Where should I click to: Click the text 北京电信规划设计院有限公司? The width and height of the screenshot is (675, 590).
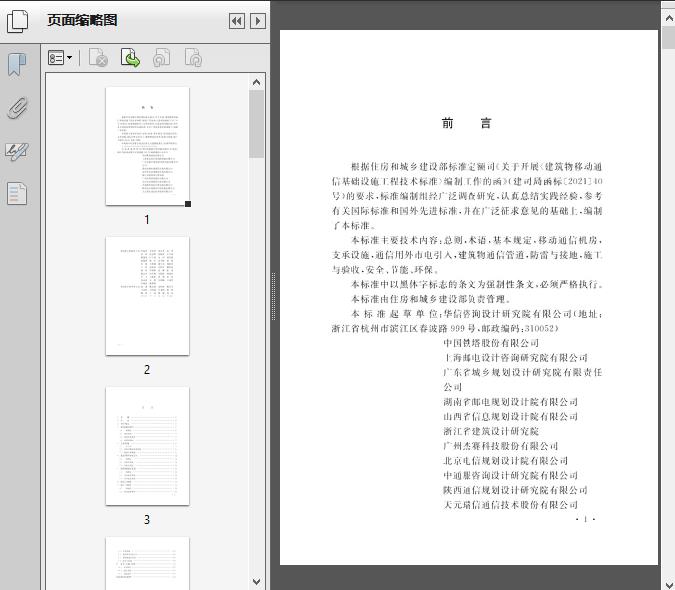(x=505, y=460)
